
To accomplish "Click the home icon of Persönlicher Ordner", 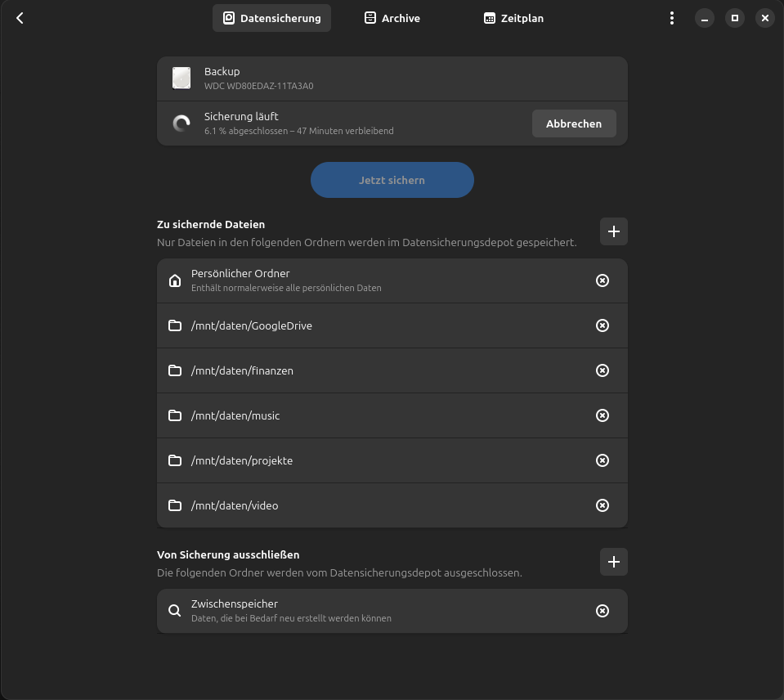I will pos(174,280).
